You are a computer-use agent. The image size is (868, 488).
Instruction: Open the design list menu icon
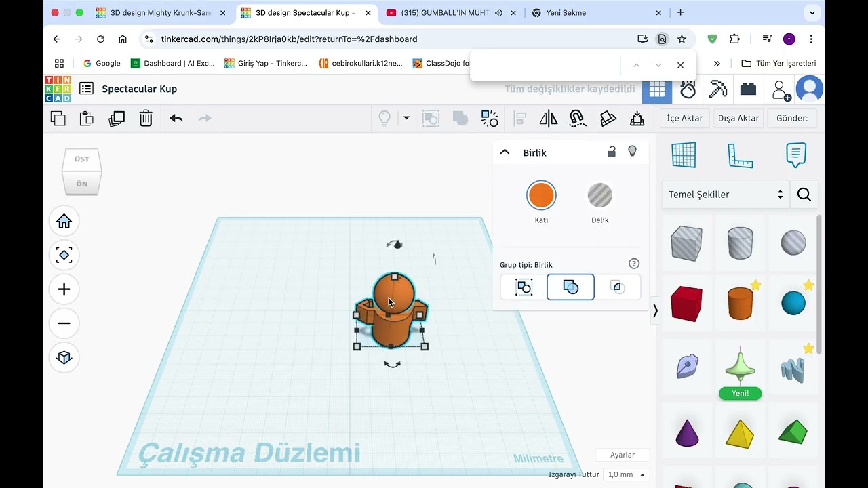pyautogui.click(x=86, y=89)
